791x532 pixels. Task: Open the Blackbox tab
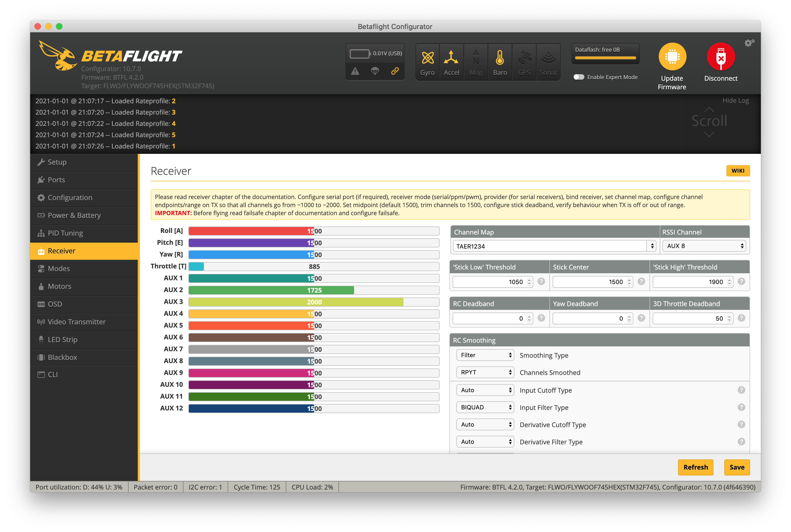pos(84,357)
